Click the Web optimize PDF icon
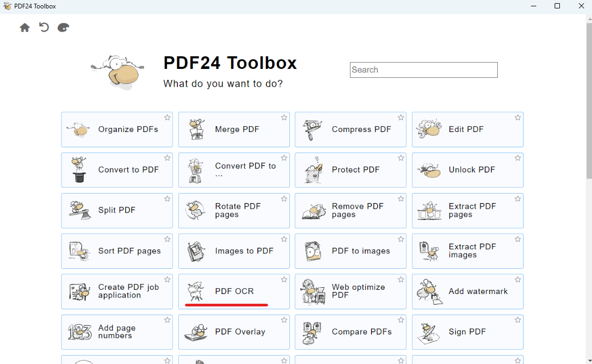Image resolution: width=592 pixels, height=364 pixels. 313,292
